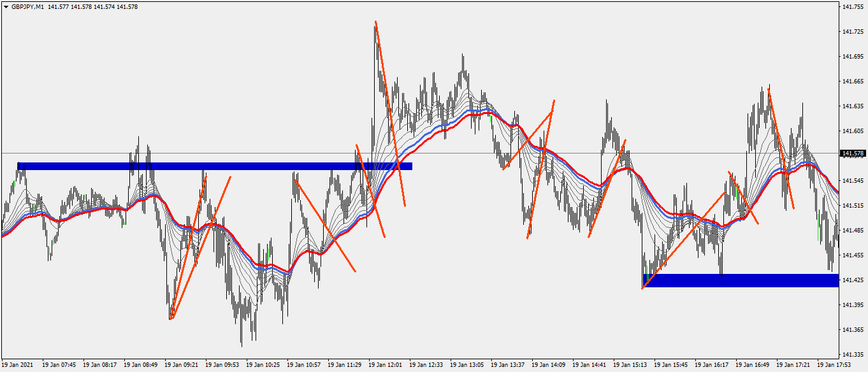
Task: Click price scale label 141.755
Action: (853, 6)
